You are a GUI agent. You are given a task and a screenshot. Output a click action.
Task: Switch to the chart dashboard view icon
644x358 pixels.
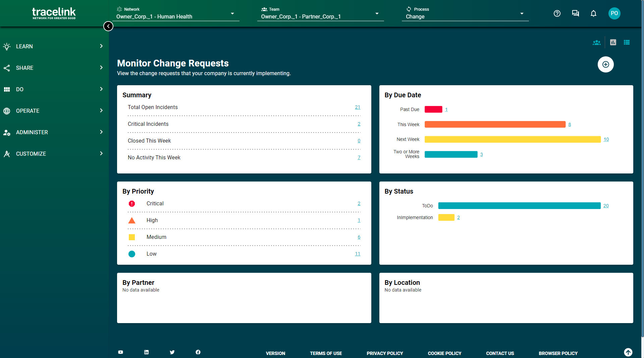613,42
